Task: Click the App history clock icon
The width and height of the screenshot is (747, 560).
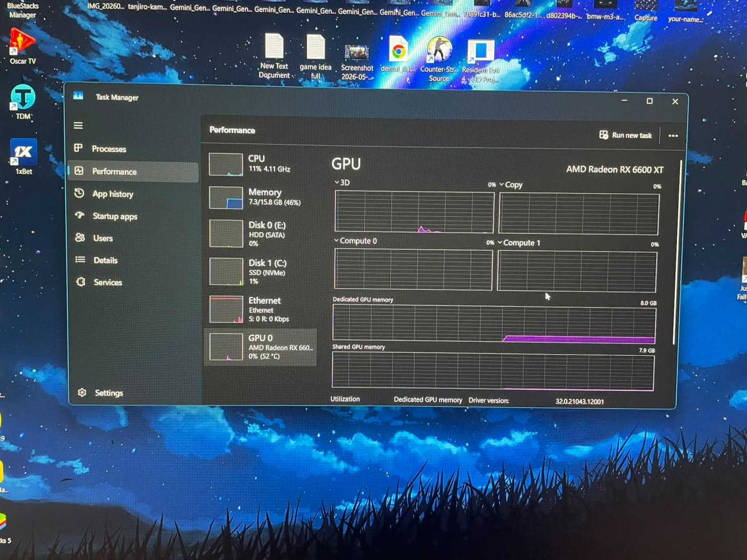Action: tap(79, 193)
